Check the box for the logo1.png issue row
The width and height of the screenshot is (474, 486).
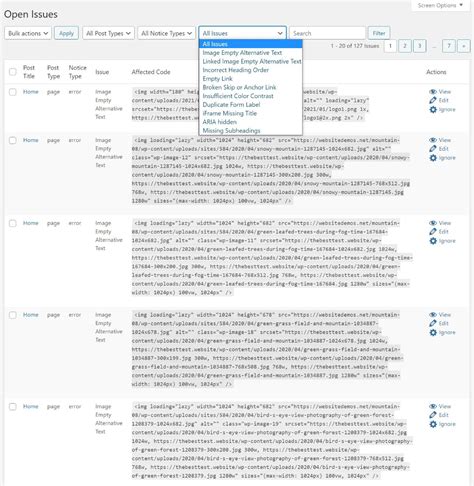tap(13, 92)
